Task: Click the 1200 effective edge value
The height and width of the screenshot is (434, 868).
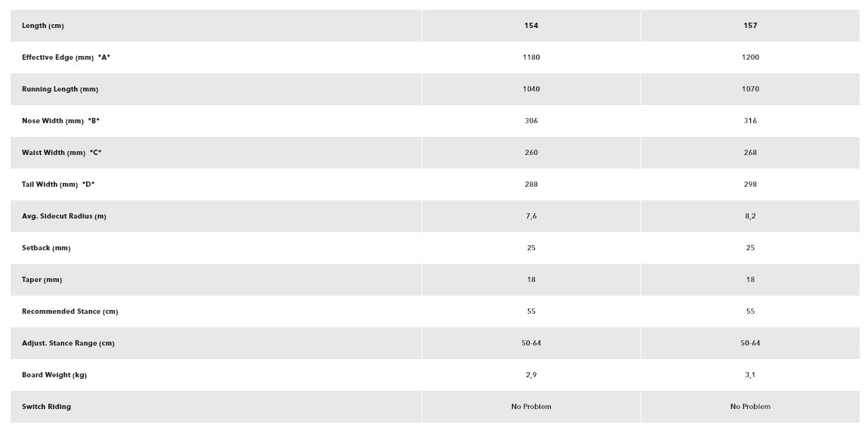Action: 750,57
